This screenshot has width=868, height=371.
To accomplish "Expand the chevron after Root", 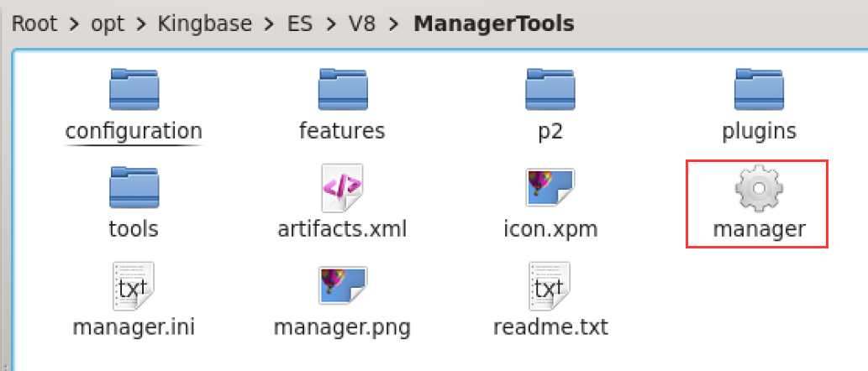I will 76,24.
